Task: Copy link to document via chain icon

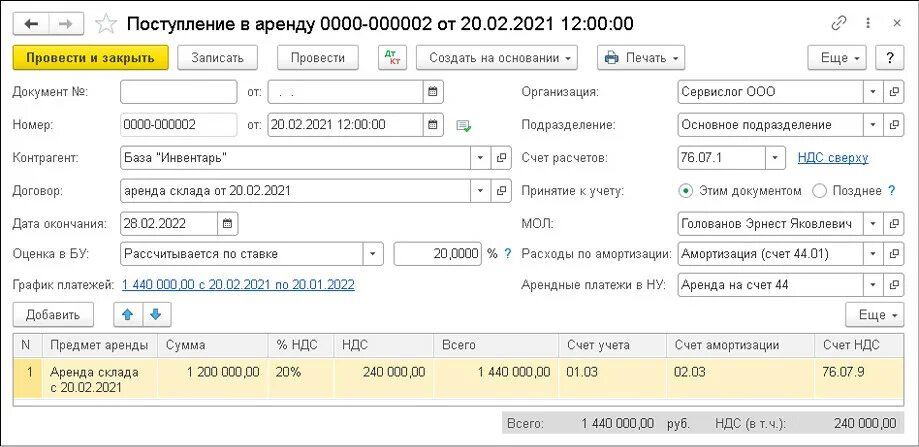Action: (x=839, y=24)
